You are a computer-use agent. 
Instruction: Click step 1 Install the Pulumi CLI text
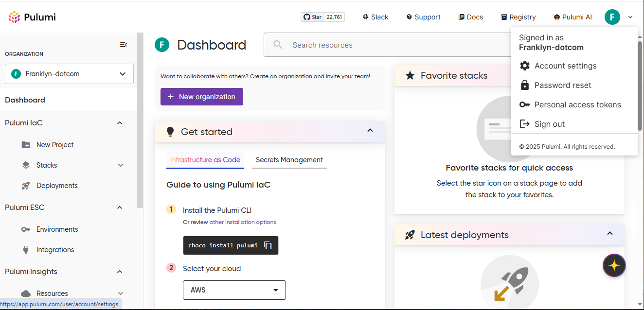point(217,210)
